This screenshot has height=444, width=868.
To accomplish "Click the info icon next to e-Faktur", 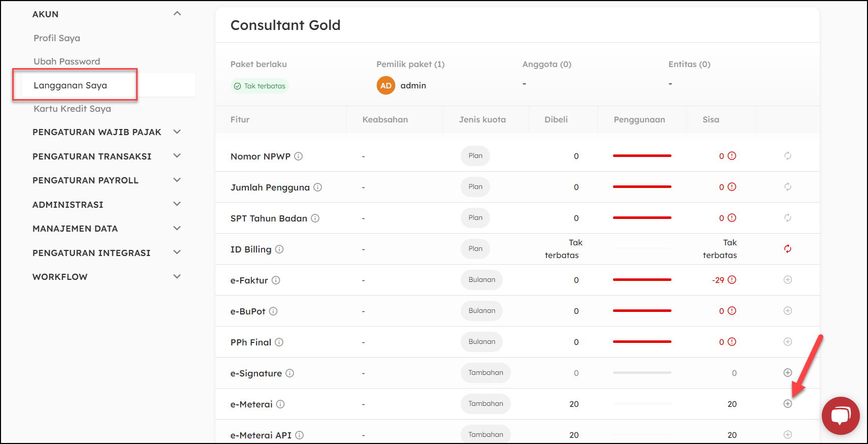I will (x=276, y=280).
